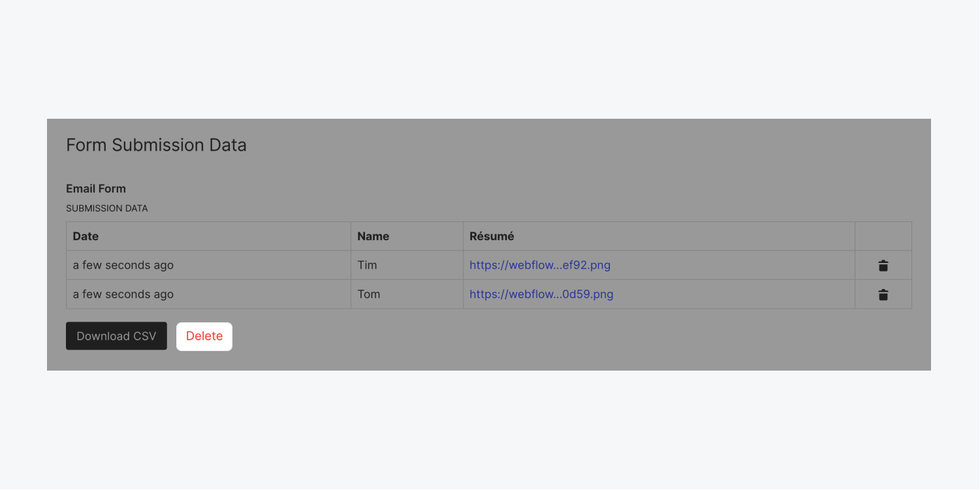The height and width of the screenshot is (490, 980).
Task: Open Tim's résumé link ending ef92.png
Action: [x=540, y=265]
